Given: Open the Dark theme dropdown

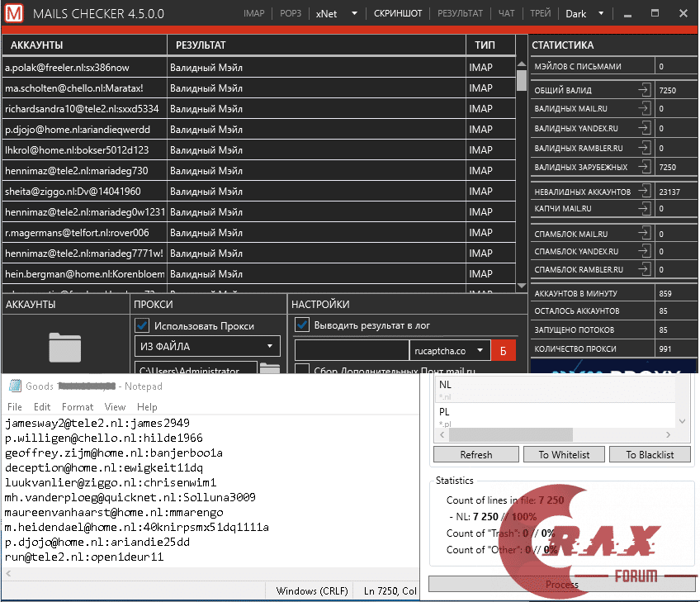Looking at the screenshot, I should click(x=584, y=14).
